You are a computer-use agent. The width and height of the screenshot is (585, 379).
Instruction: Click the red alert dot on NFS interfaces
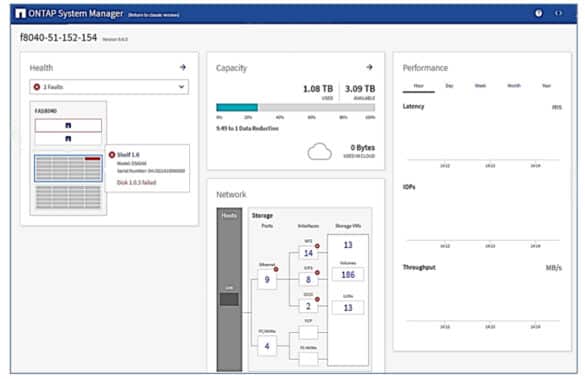click(317, 246)
